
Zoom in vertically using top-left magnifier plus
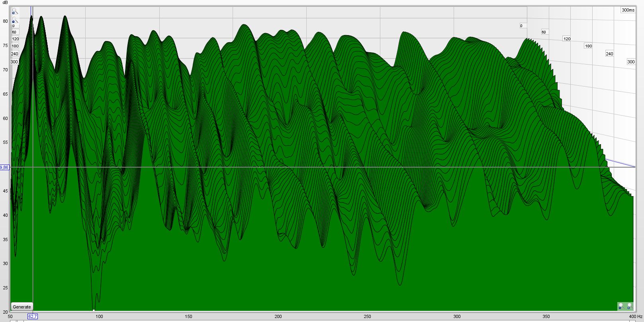(x=14, y=12)
